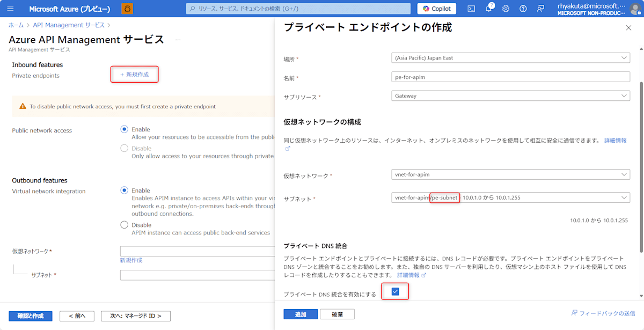Viewport: 644px width, 330px height.
Task: Focus the resource search box
Action: tap(298, 9)
